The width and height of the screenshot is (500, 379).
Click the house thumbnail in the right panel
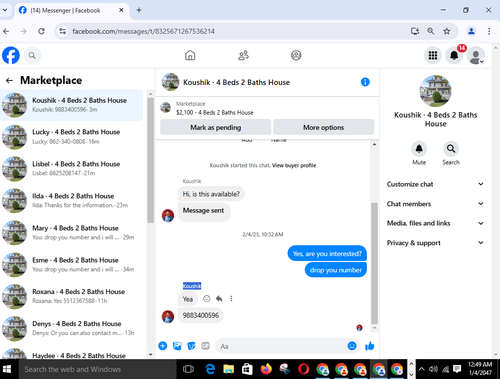tap(435, 91)
